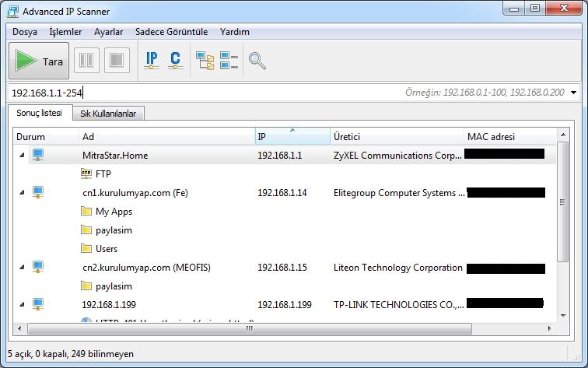Viewport: 588px width, 368px height.
Task: Click the 192.168.1.14 IP cell
Action: click(x=282, y=193)
